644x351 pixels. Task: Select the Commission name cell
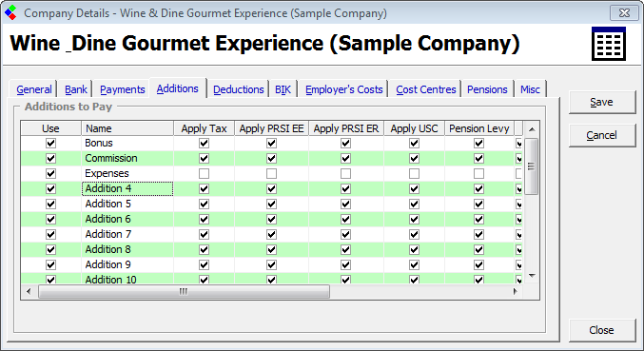tap(127, 158)
